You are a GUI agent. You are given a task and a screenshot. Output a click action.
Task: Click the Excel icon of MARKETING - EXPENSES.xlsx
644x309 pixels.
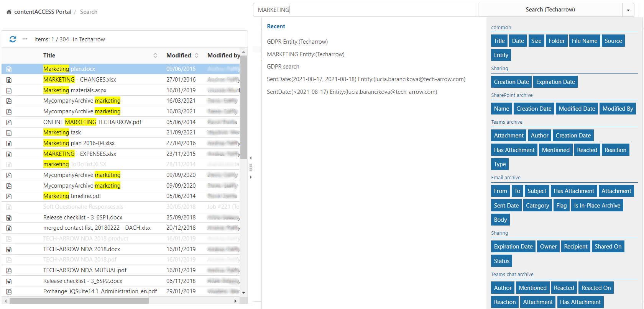pyautogui.click(x=9, y=154)
